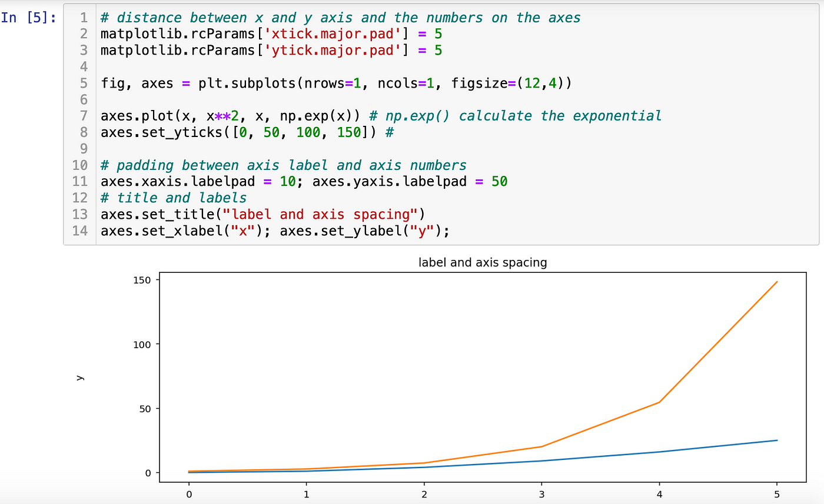Click the 'ytick.major.pad' string in line 3
The image size is (824, 504).
(338, 51)
